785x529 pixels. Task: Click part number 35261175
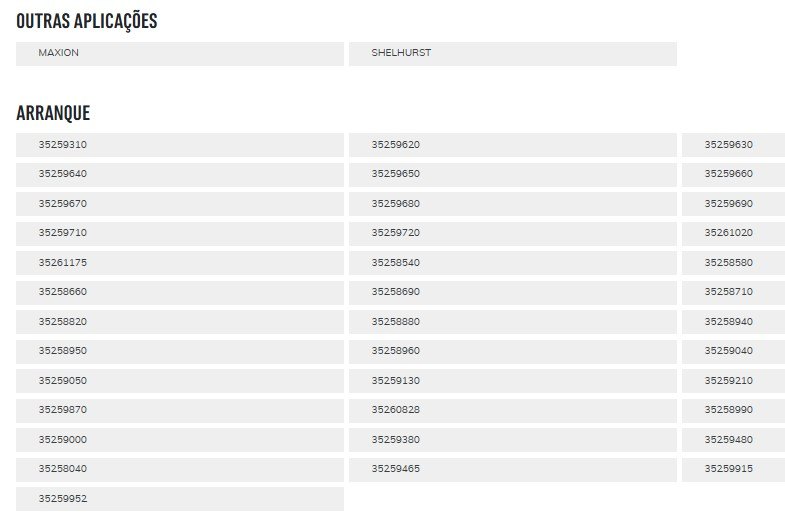[x=180, y=263]
